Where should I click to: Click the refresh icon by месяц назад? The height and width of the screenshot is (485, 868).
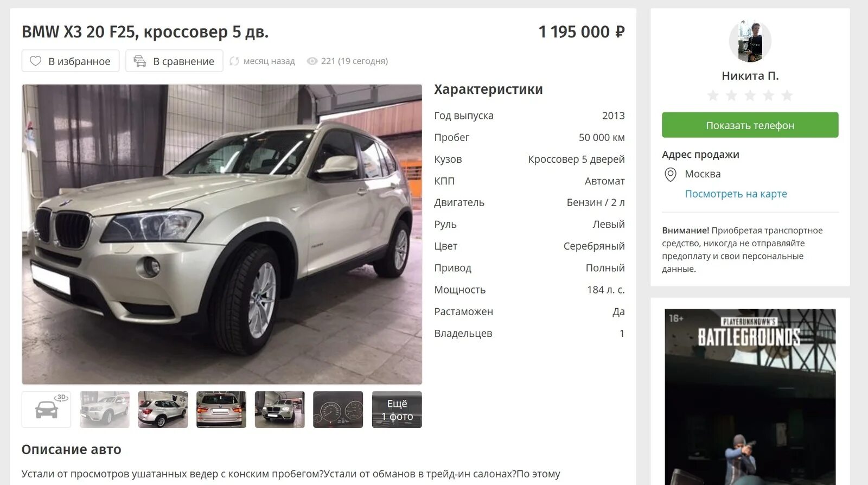pos(234,61)
